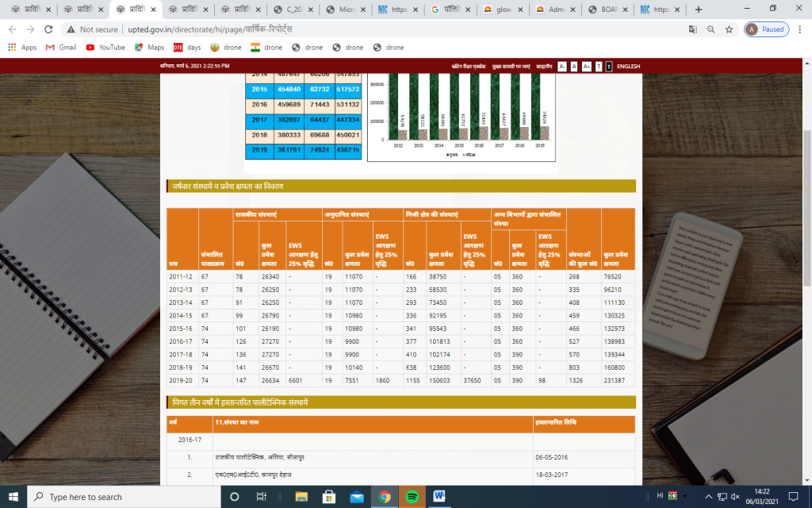Click the Windows Start button
The width and height of the screenshot is (812, 508).
click(13, 497)
